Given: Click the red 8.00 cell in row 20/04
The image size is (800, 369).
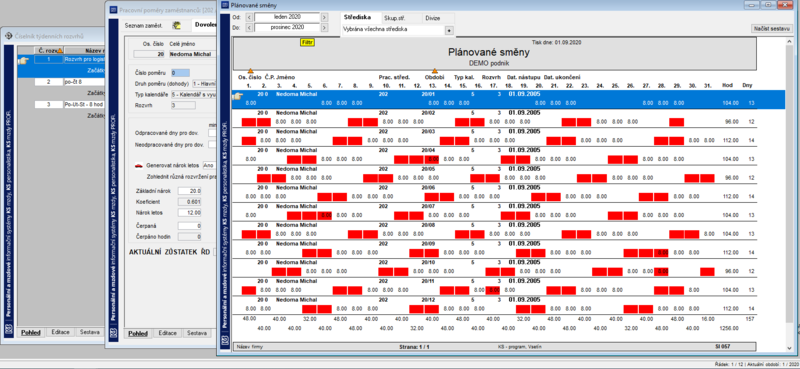Looking at the screenshot, I should [432, 159].
